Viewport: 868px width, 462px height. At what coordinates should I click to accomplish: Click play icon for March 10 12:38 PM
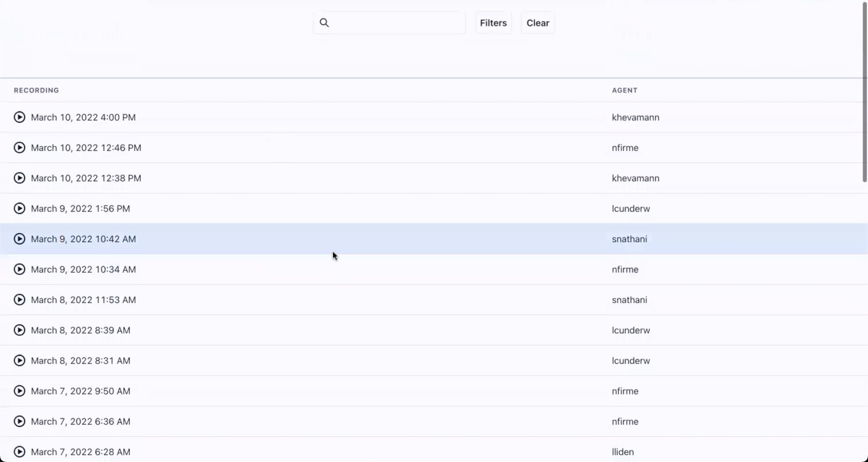click(20, 178)
